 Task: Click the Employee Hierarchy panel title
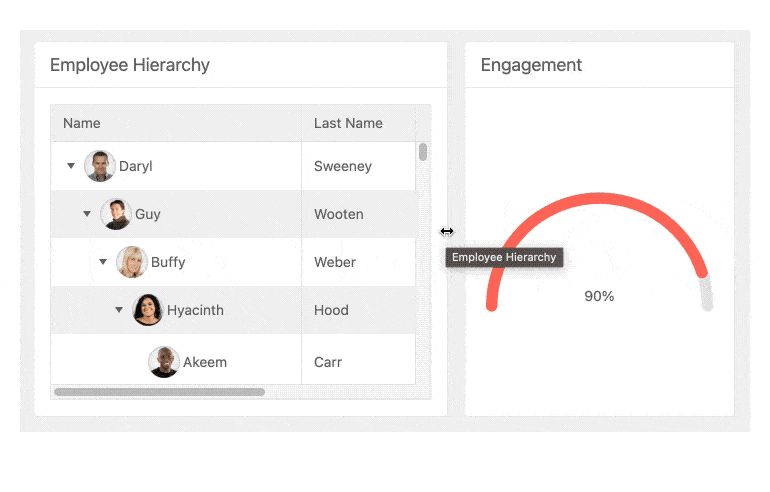130,65
